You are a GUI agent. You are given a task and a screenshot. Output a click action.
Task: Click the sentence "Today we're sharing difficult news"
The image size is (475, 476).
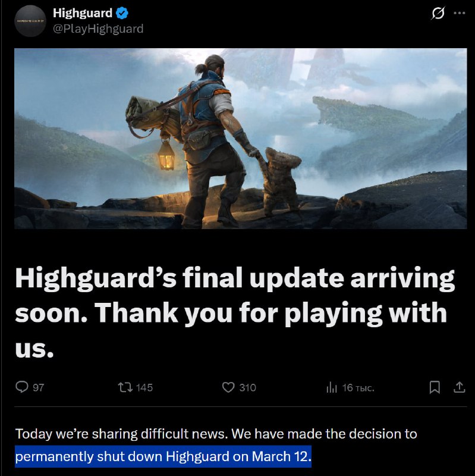[121, 434]
